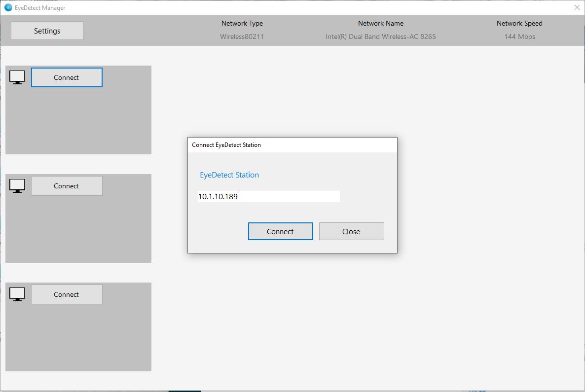Click the Network Speed header label
Viewport: 585px width, 392px height.
[x=519, y=23]
